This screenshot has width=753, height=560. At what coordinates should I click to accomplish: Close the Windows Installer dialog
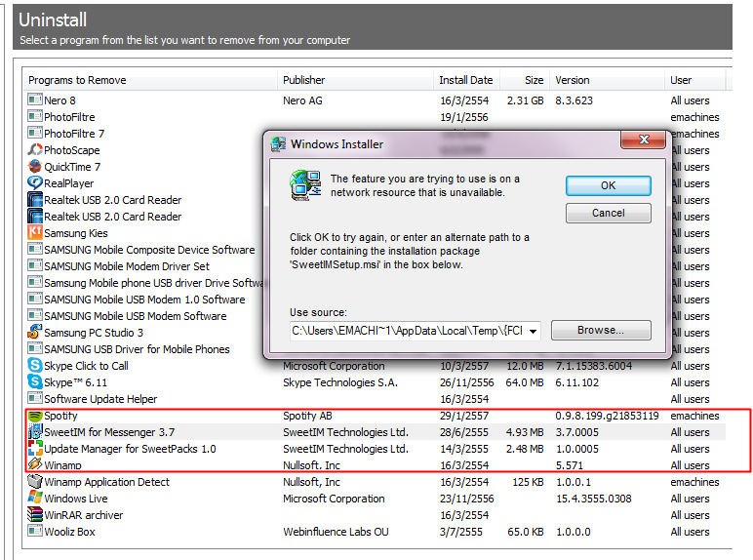644,140
